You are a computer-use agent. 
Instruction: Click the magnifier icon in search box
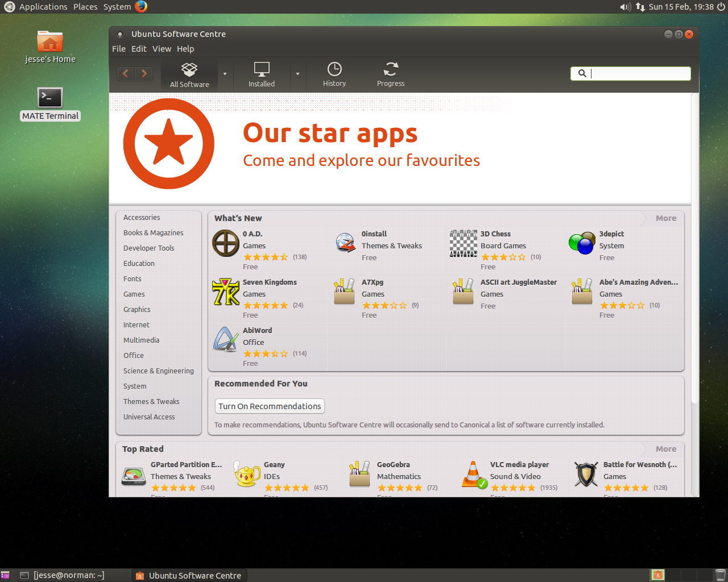point(582,73)
